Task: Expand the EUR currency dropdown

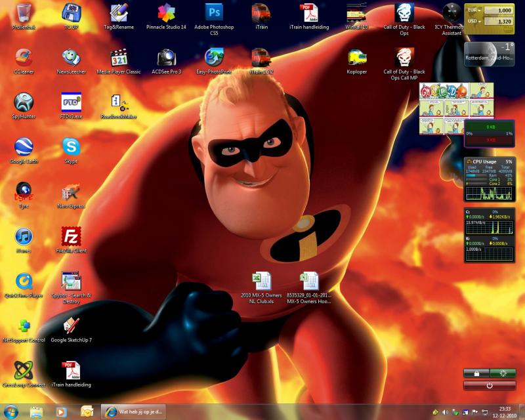Action: pos(474,10)
